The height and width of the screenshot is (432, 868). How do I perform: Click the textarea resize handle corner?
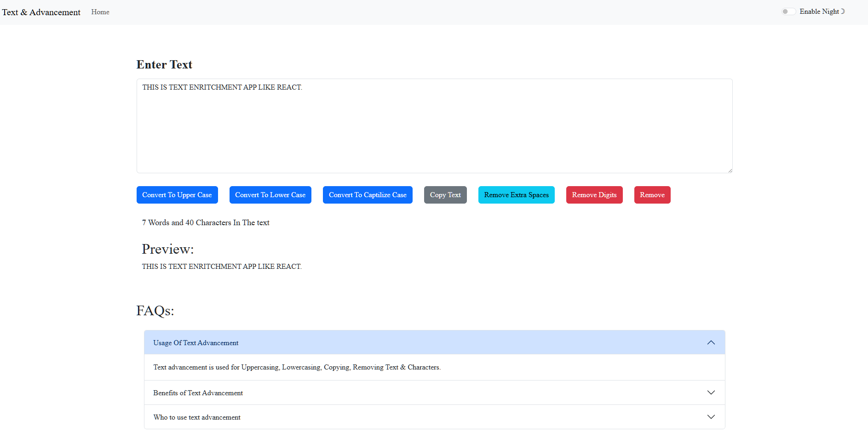point(730,170)
